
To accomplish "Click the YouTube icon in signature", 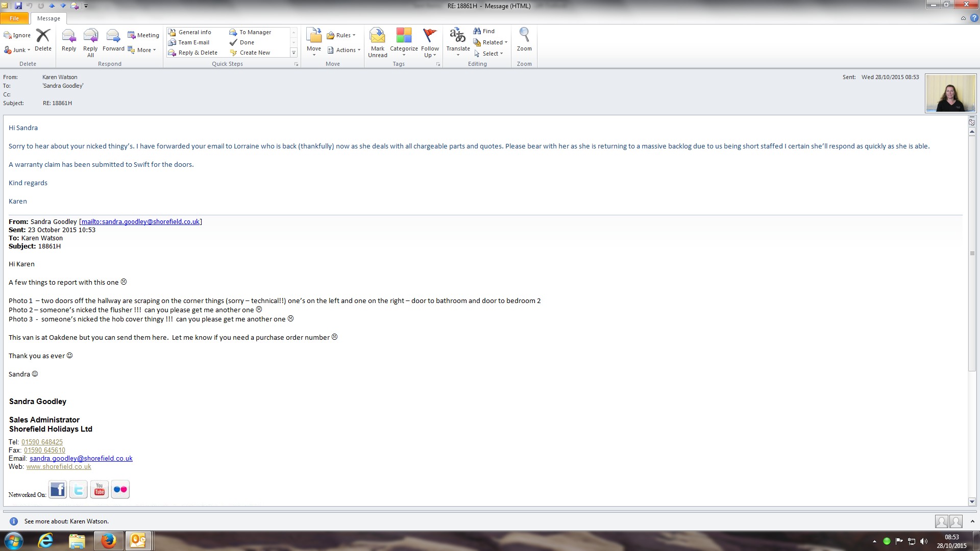I will [99, 490].
